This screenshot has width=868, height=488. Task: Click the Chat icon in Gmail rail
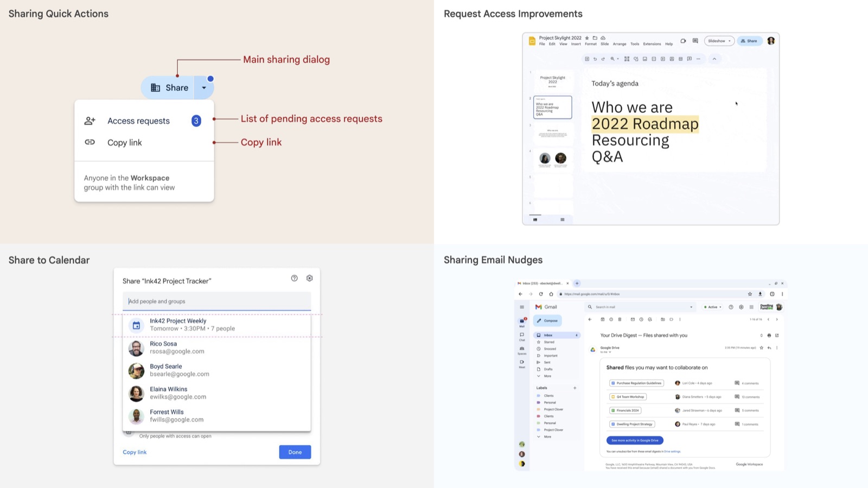point(522,336)
